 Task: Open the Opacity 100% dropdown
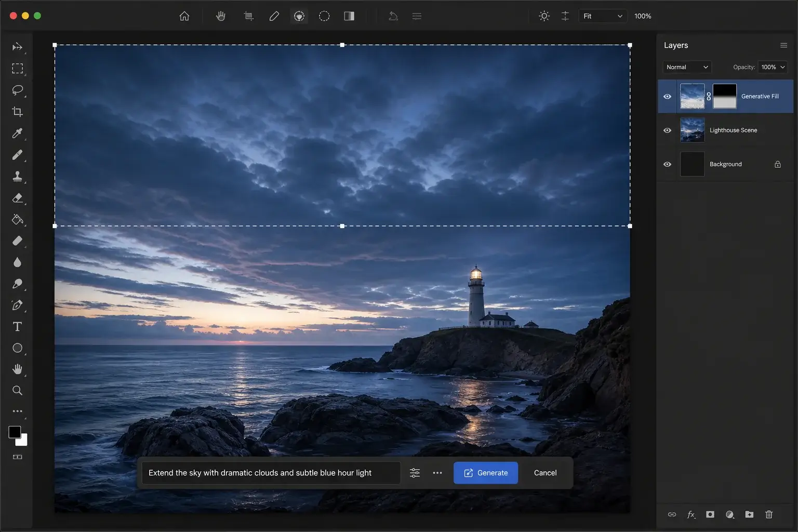coord(773,67)
